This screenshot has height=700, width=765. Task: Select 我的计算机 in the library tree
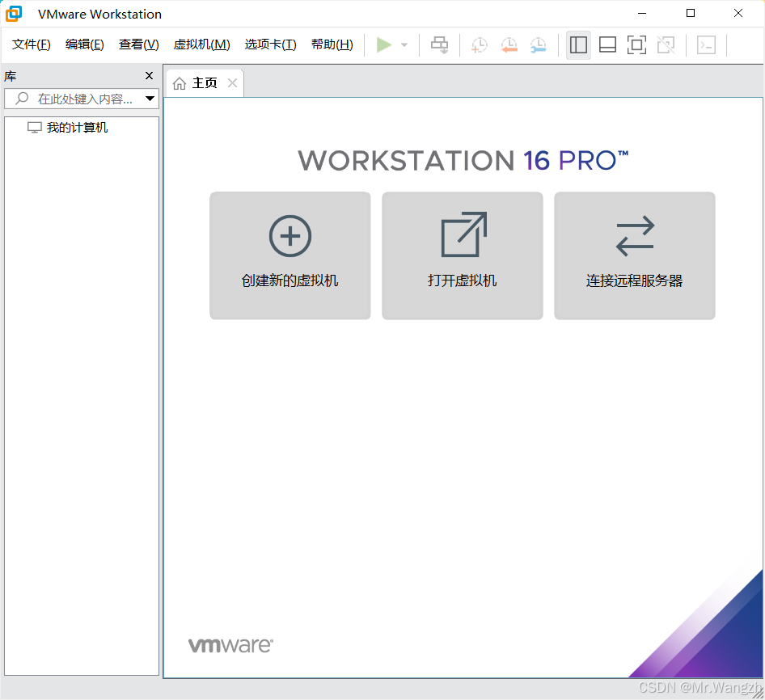pos(68,128)
